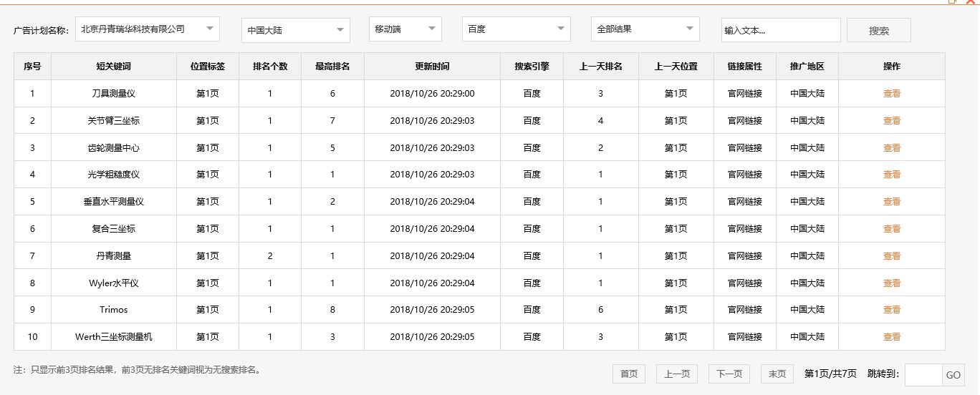View details of 垂直水平测量仪 via 查看
The width and height of the screenshot is (980, 395).
[892, 202]
